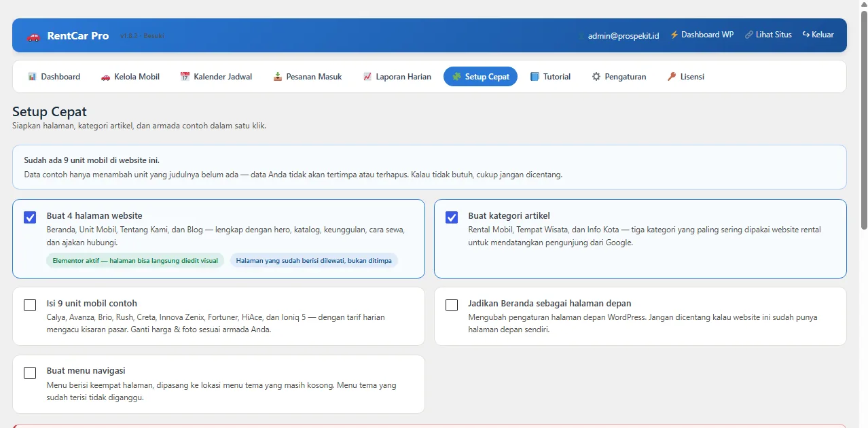Click the blue book icon for Tutorial
The image size is (868, 428).
pyautogui.click(x=535, y=77)
